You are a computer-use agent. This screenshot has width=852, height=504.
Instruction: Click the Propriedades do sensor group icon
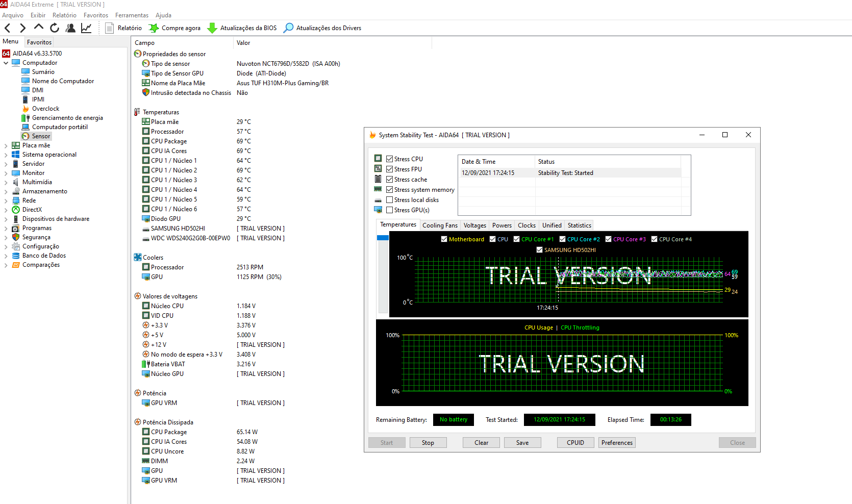point(138,54)
